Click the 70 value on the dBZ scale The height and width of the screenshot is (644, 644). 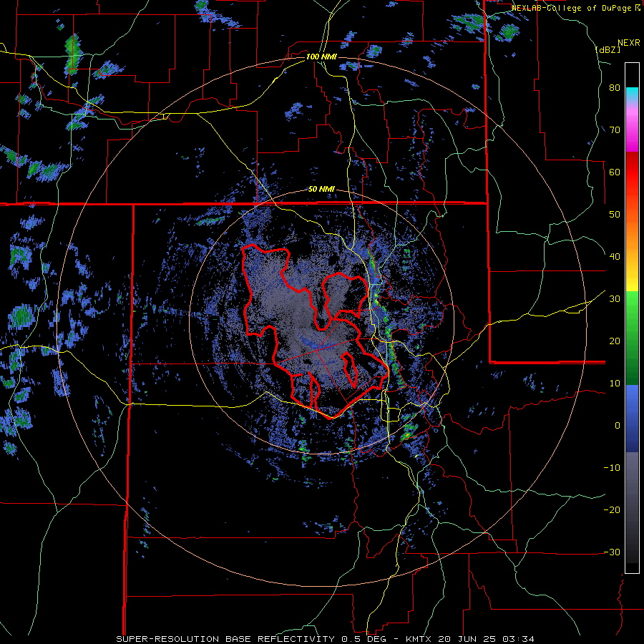click(615, 130)
